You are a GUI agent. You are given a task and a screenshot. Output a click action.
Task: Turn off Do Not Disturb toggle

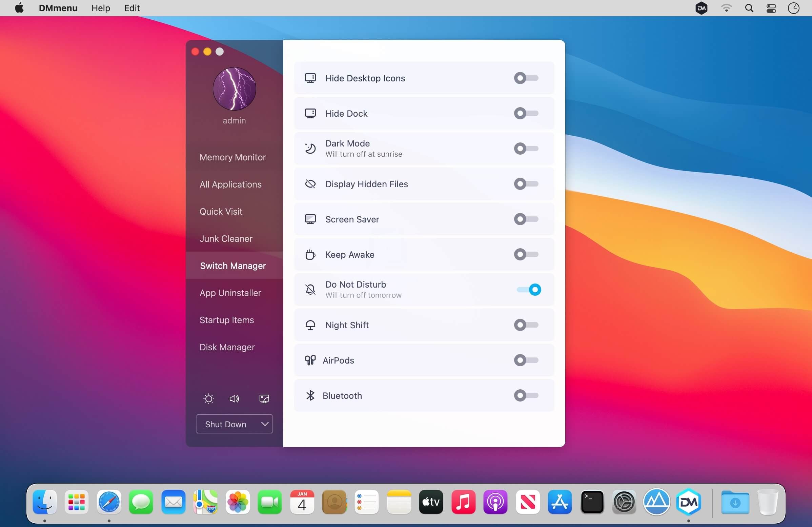coord(529,290)
